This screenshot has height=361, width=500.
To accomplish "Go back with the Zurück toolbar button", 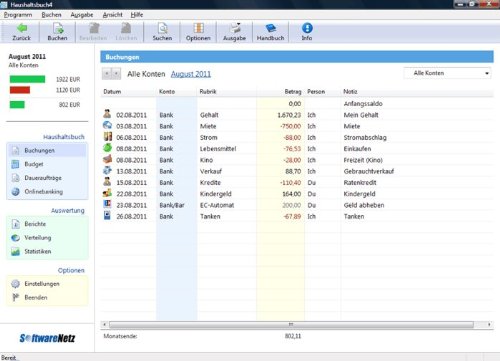I will click(21, 32).
